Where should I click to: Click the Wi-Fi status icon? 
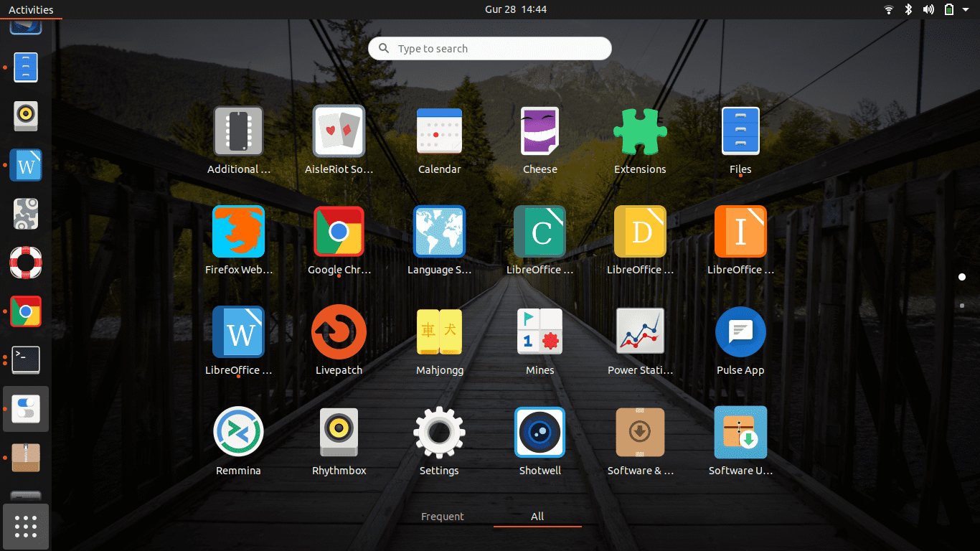(x=889, y=9)
